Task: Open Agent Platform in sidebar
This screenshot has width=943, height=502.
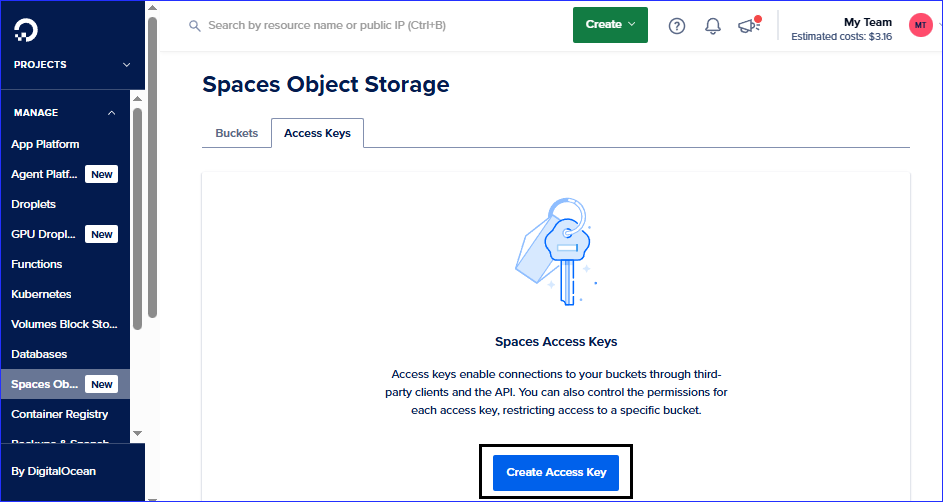Action: tap(45, 174)
